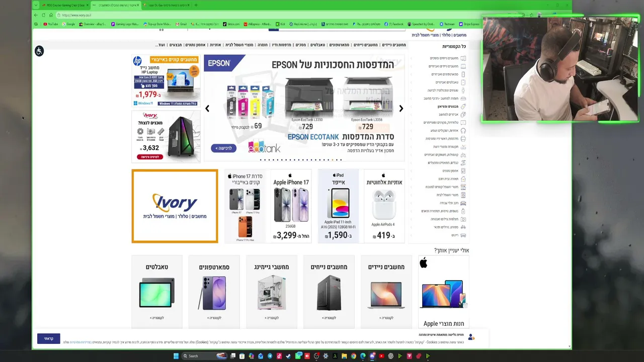Click the furniture category icon at sidebar bottom
644x362 pixels.
463,235
